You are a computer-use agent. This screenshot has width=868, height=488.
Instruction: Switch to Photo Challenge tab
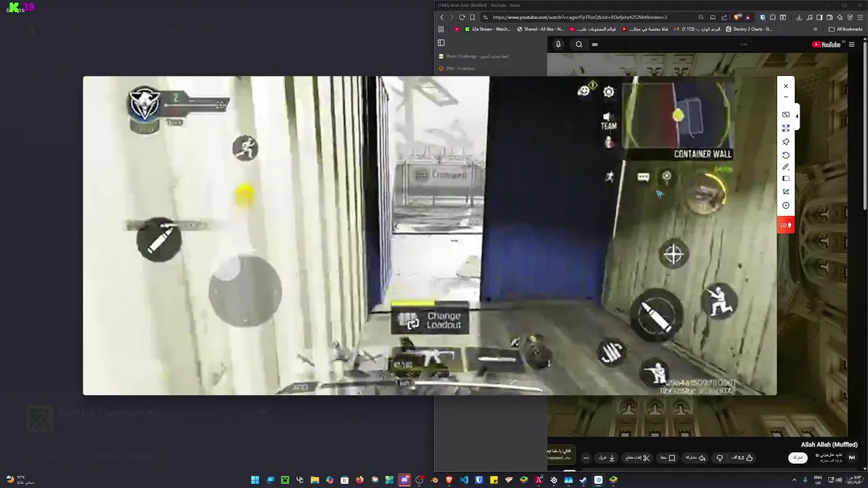click(x=475, y=56)
